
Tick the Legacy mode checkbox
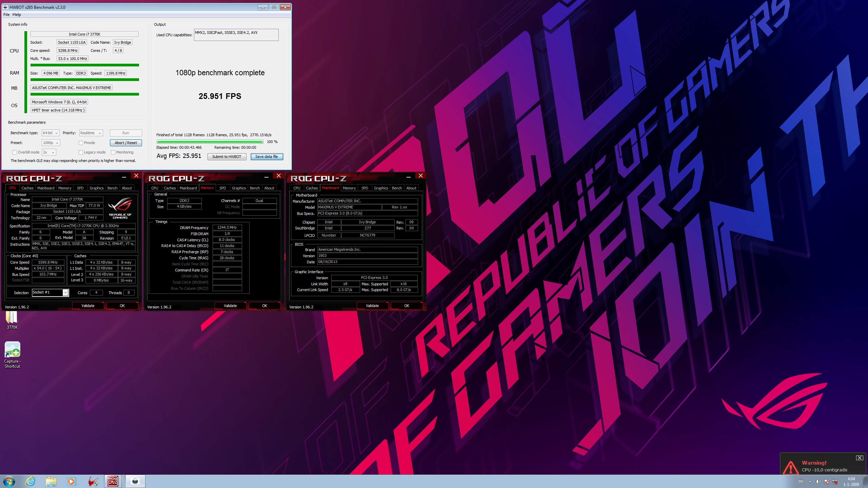(81, 152)
